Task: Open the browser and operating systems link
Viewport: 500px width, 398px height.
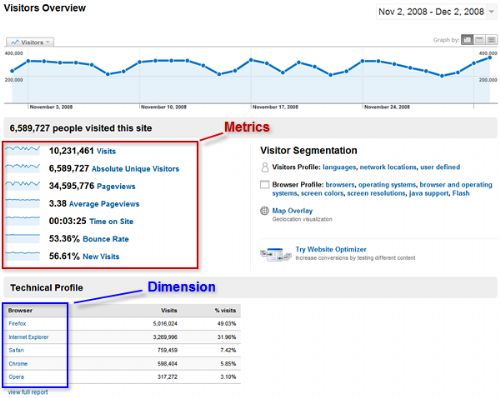Action: (382, 189)
